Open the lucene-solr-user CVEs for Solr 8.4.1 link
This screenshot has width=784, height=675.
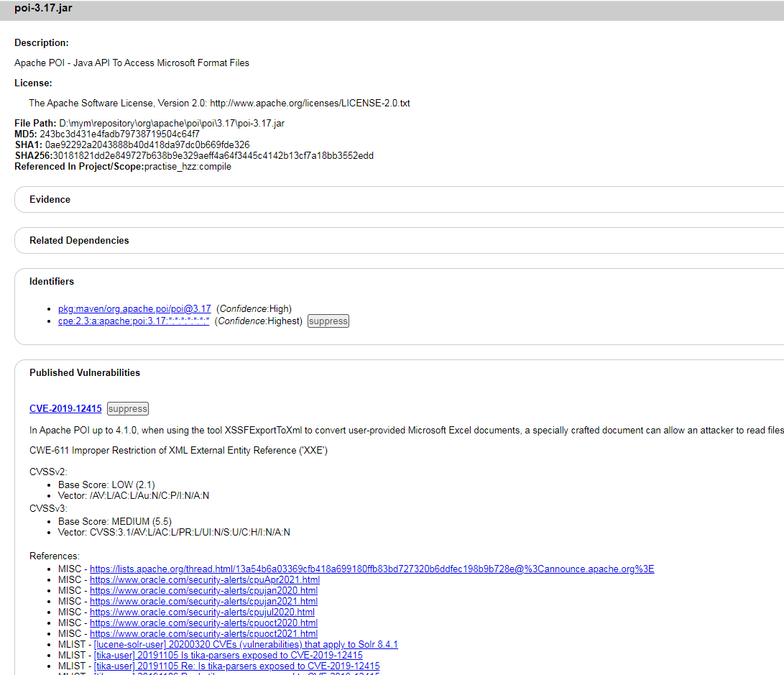(x=246, y=644)
